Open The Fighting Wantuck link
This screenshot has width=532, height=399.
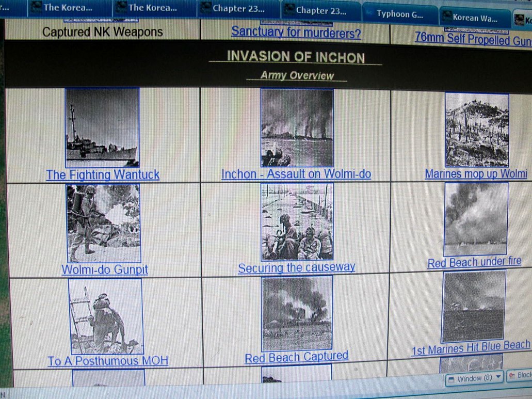tap(103, 175)
